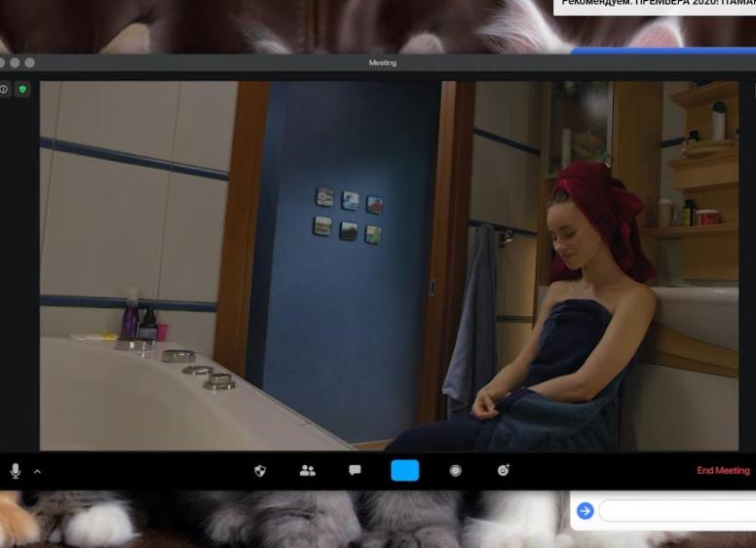Focus the message input field
Viewport: 756px width, 548px height.
[677, 511]
